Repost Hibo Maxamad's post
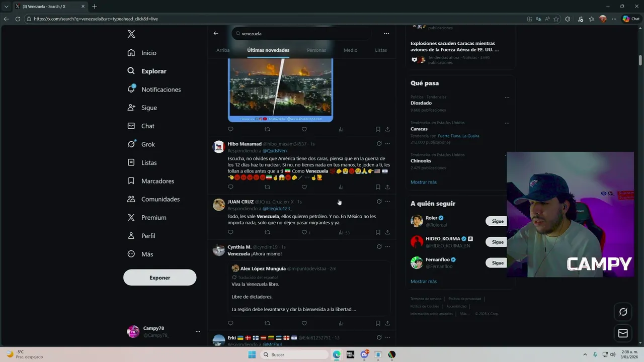The image size is (644, 362). point(267,187)
